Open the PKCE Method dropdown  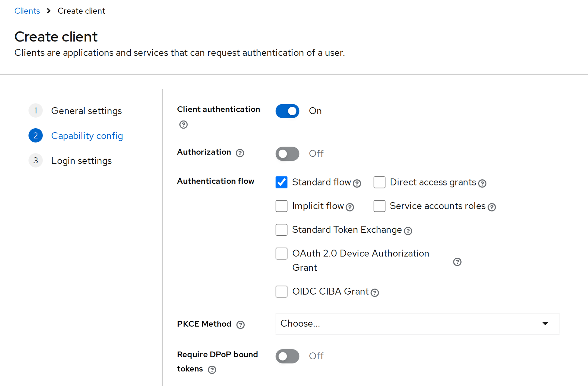[x=417, y=324]
